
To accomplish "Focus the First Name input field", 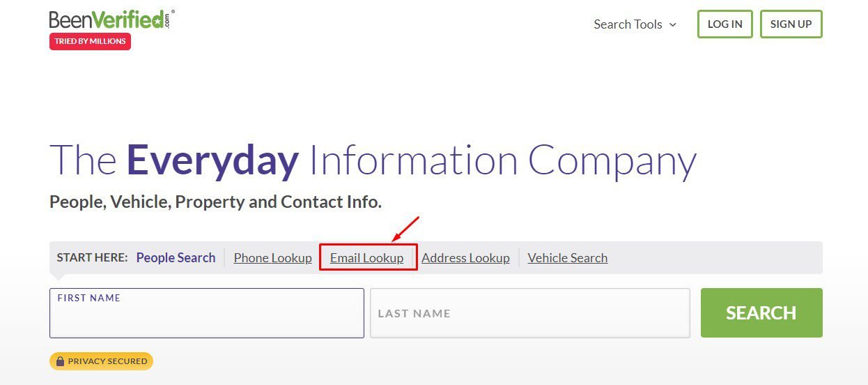I will pyautogui.click(x=206, y=318).
